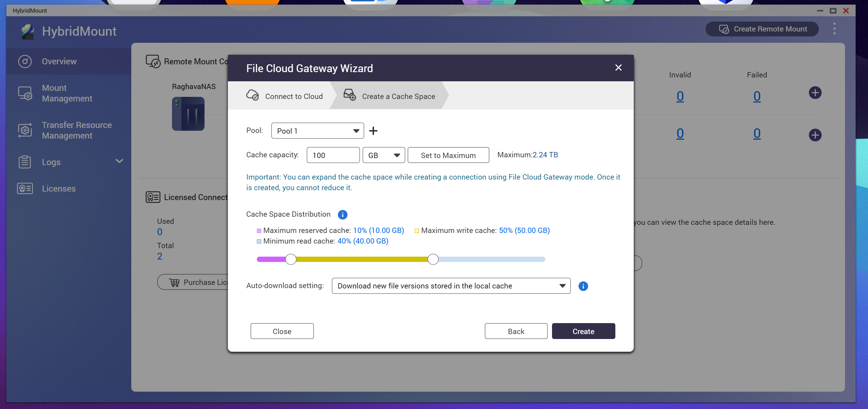The image size is (868, 409).
Task: Click the Create button
Action: (x=584, y=331)
